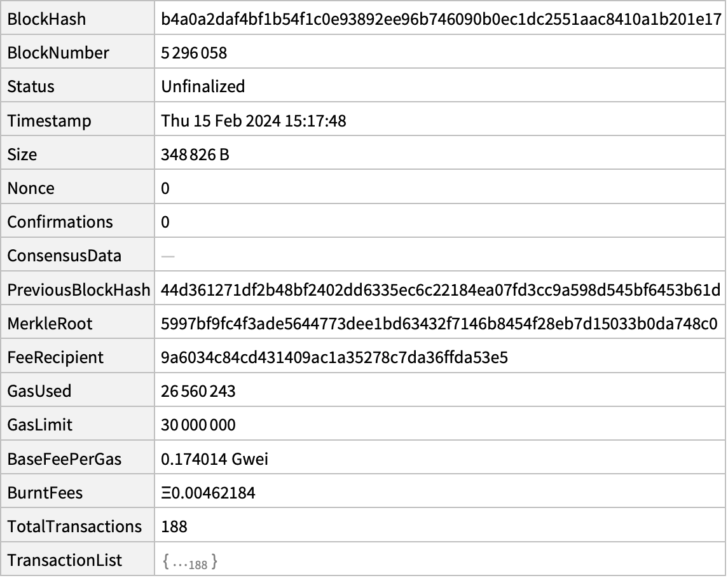Click the Nonce row label
The width and height of the screenshot is (728, 578).
pos(31,188)
